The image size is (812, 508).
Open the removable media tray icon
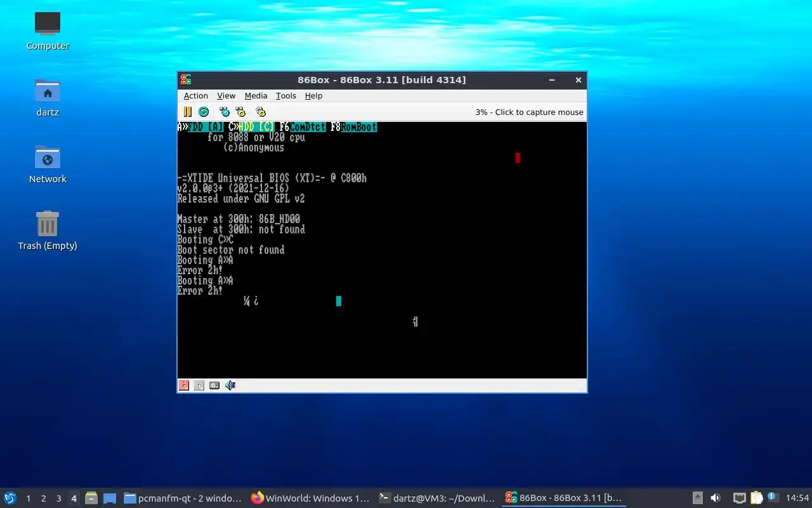click(698, 498)
